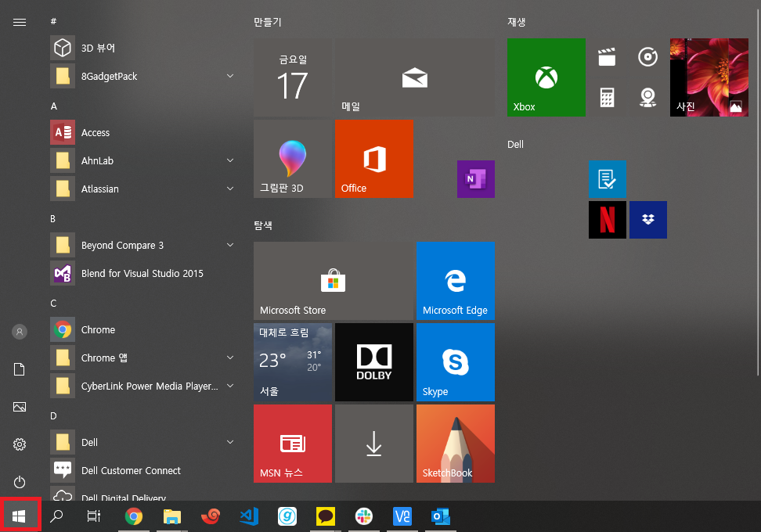Image resolution: width=761 pixels, height=532 pixels.
Task: Click the 'A' letter header
Action: point(54,106)
